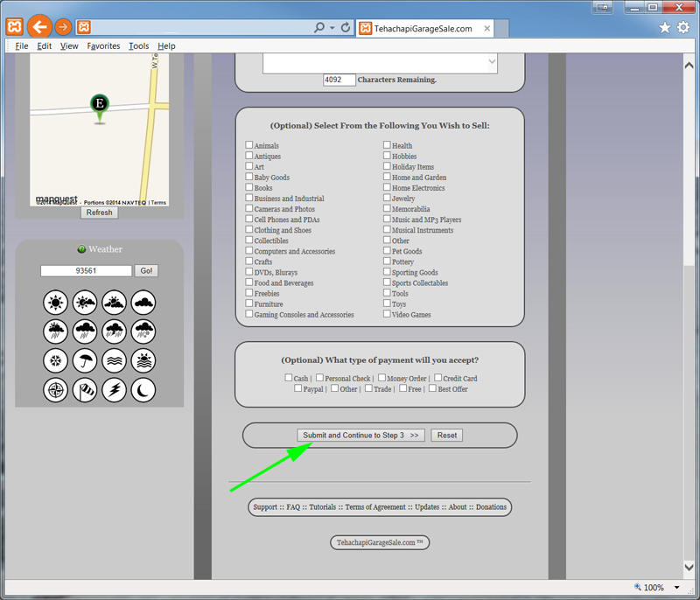Click the weather zip code field
The width and height of the screenshot is (700, 600).
(86, 271)
